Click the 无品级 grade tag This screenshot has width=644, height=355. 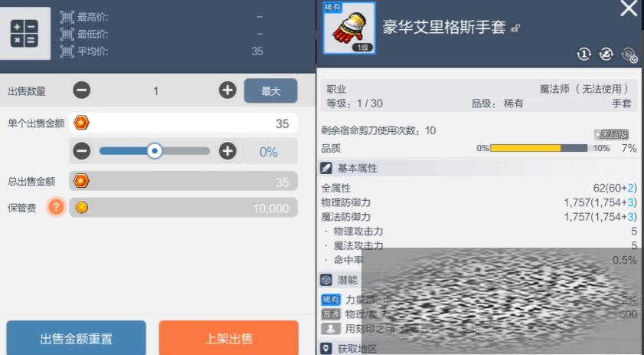pos(611,134)
